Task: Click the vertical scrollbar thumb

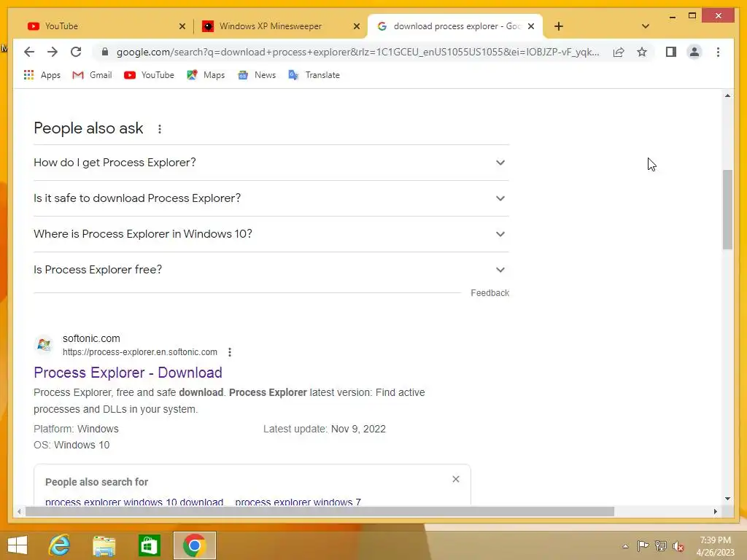Action: (x=727, y=209)
